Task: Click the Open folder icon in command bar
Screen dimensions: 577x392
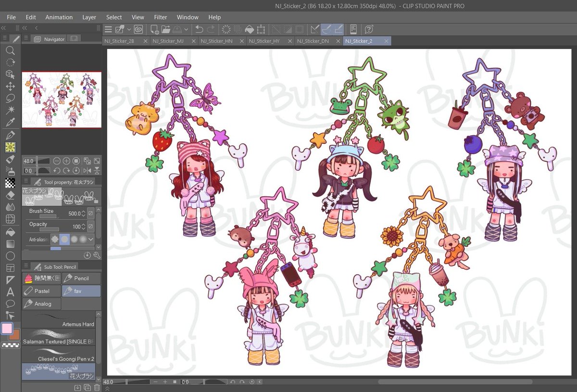Action: (165, 29)
